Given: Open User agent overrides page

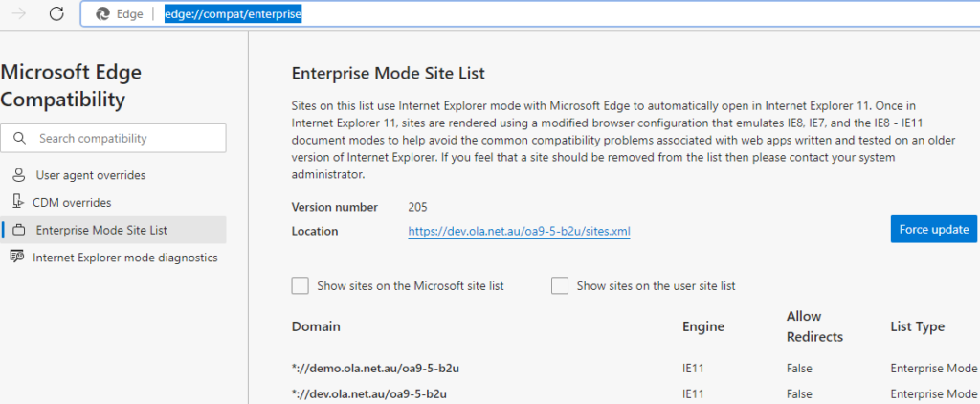Looking at the screenshot, I should point(90,176).
